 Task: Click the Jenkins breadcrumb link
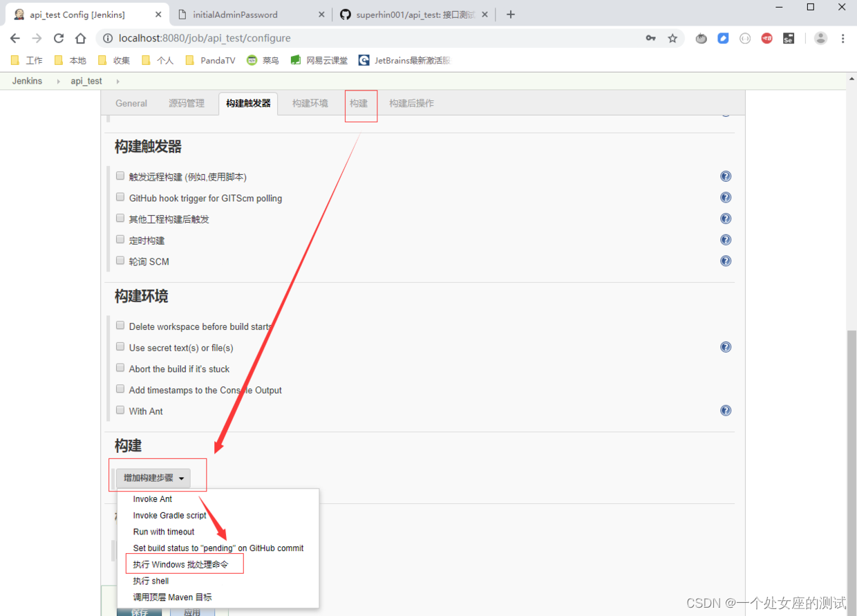pos(27,82)
